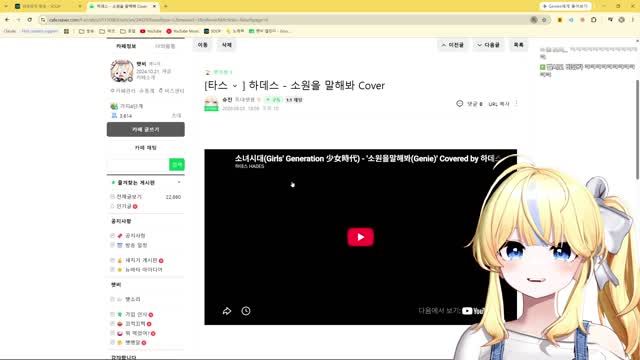Toggle favorite star for 인기글
The image size is (640, 360).
click(x=112, y=207)
